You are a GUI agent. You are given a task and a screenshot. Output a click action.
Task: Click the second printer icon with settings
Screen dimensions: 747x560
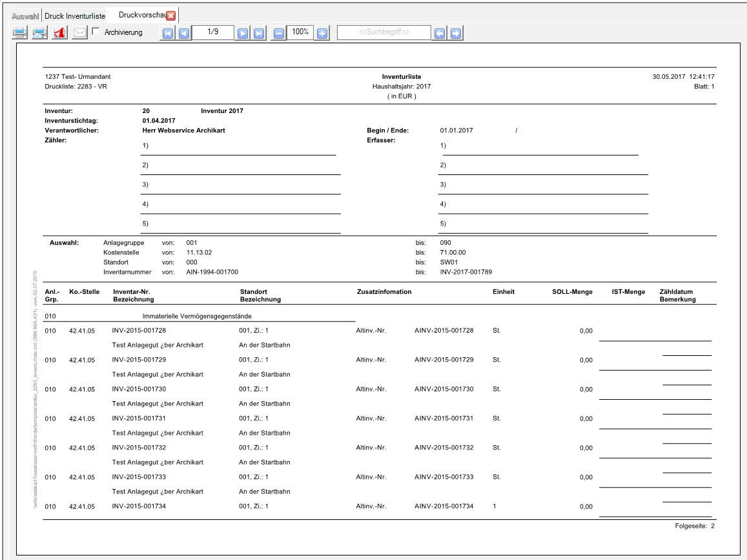(x=39, y=33)
